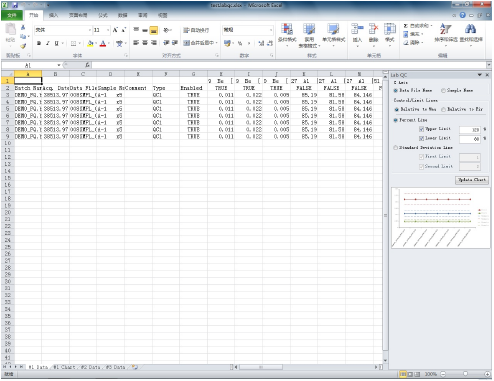Toggle italic formatting in the ribbon
This screenshot has width=494, height=381.
point(48,43)
